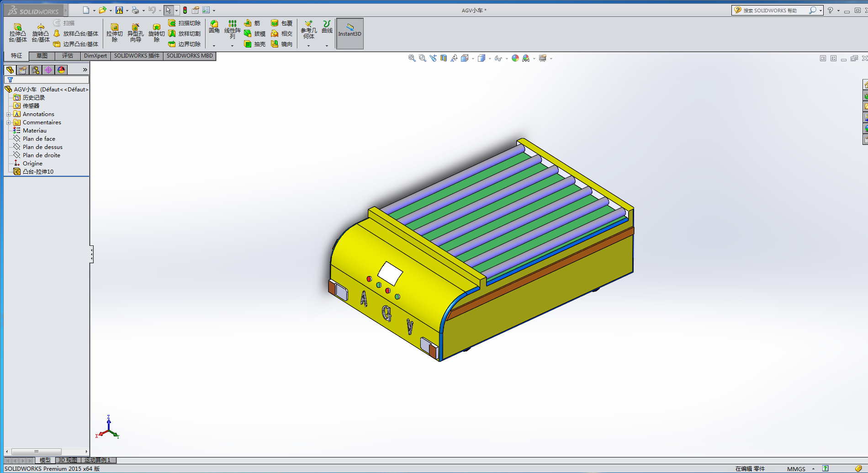Open the file properties icon in the title toolbar

tap(196, 10)
